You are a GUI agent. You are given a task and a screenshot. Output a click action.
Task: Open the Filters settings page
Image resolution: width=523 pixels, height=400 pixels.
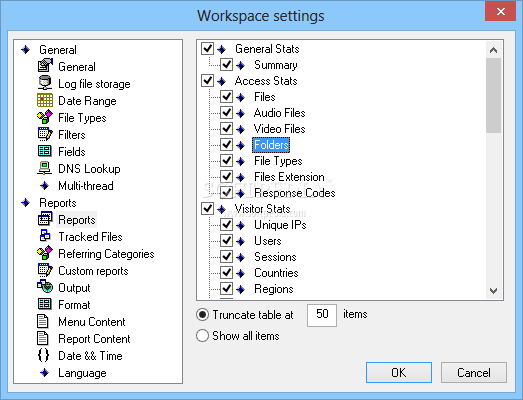pyautogui.click(x=72, y=135)
